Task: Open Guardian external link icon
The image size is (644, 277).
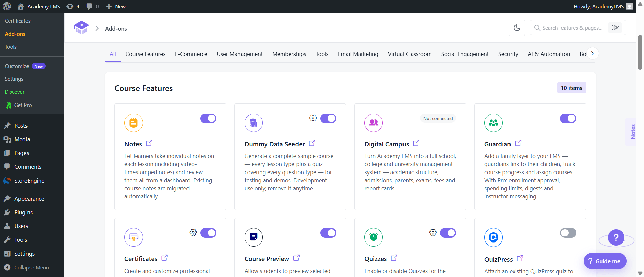Action: pyautogui.click(x=518, y=143)
